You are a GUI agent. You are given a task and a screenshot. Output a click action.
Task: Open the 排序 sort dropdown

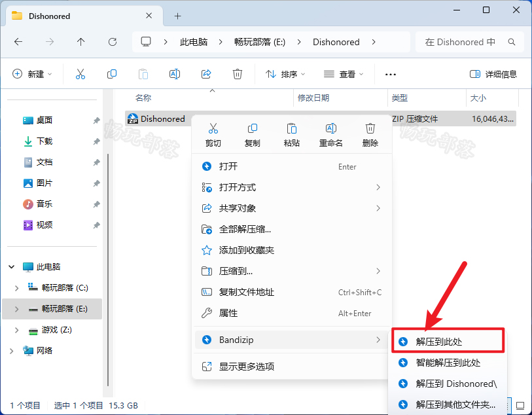click(285, 74)
